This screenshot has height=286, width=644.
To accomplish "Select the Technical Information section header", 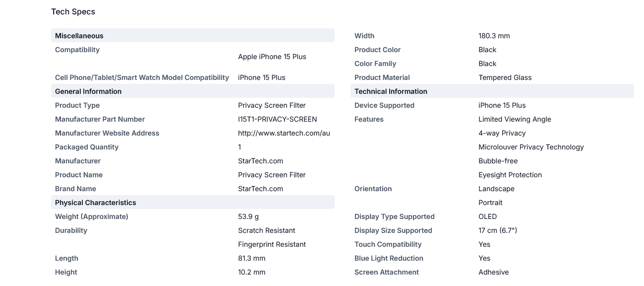I will coord(492,91).
